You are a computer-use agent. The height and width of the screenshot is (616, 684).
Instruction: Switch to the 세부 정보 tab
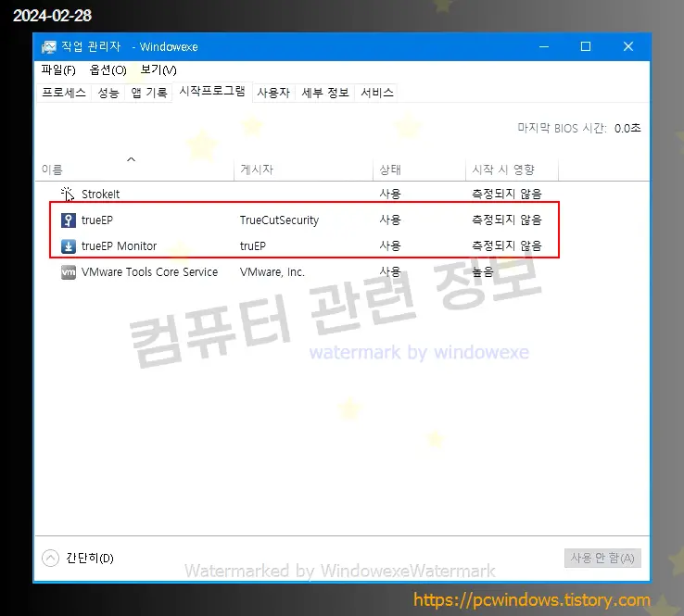[325, 93]
